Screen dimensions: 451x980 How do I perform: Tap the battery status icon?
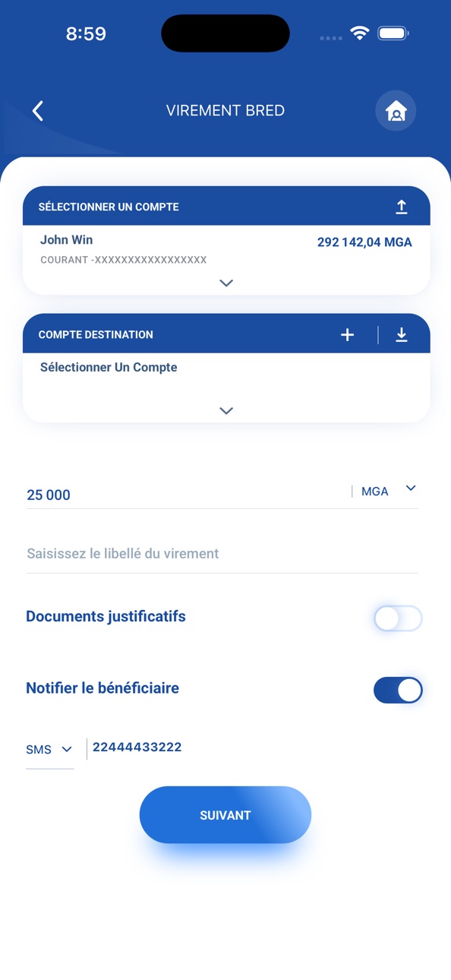tap(393, 33)
